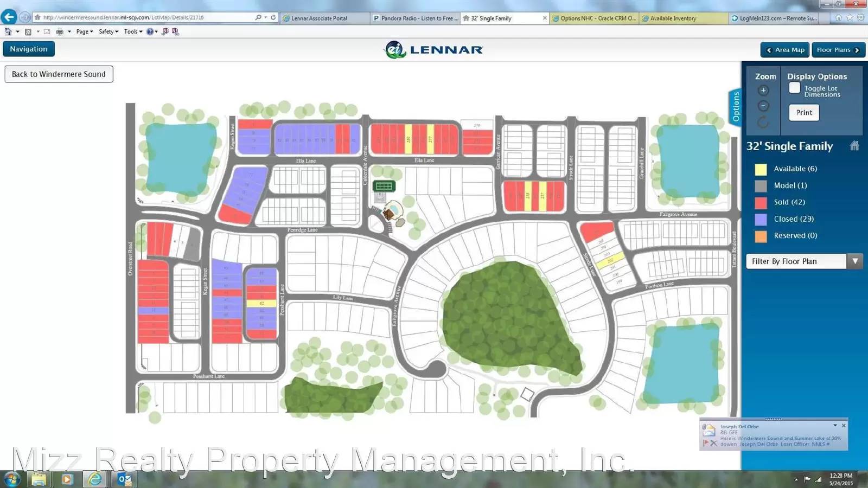Click the blue Help question mark icon
The image size is (868, 488).
150,31
